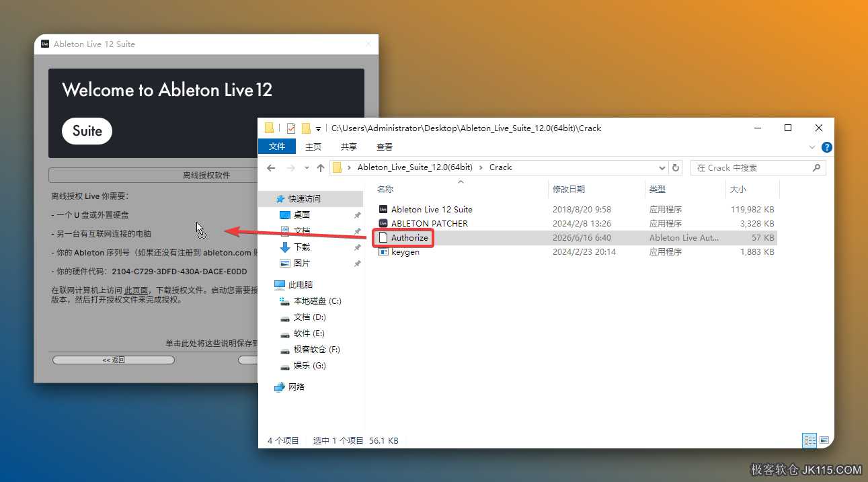Go back with the Explorer back arrow
Screen dimensions: 868x482
271,167
